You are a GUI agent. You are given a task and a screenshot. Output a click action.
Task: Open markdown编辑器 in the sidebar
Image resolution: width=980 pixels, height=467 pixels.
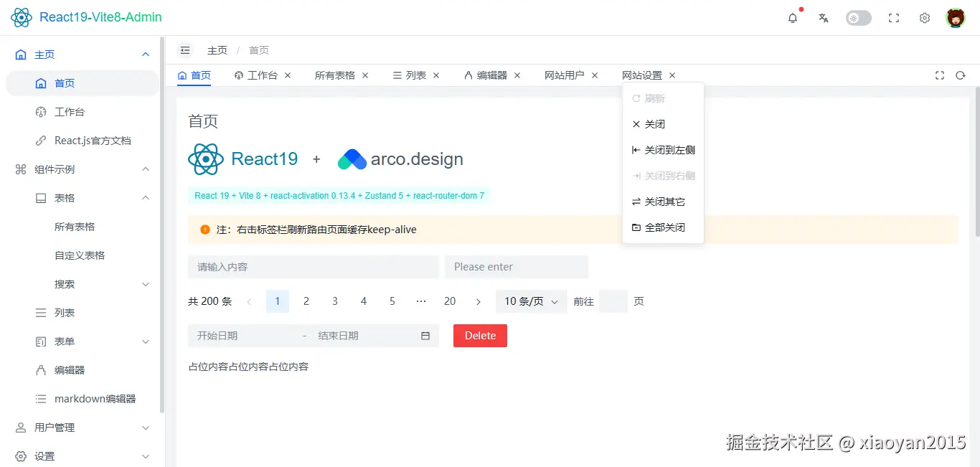(x=83, y=399)
